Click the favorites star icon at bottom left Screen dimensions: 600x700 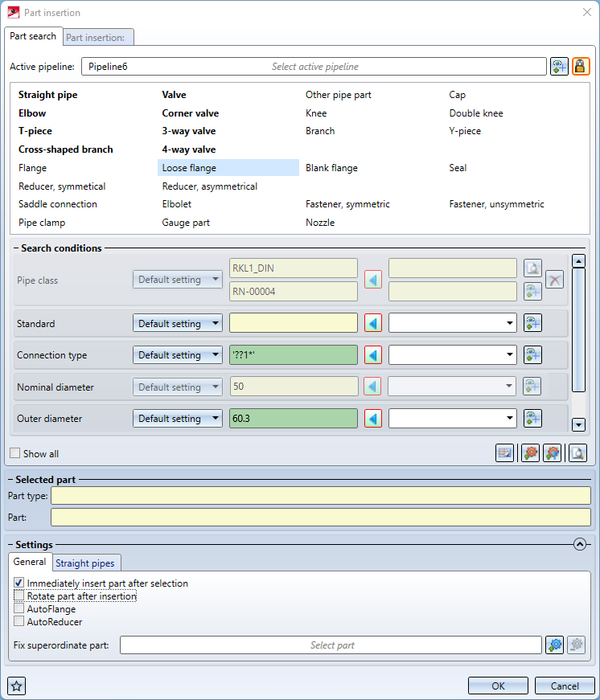tap(17, 686)
